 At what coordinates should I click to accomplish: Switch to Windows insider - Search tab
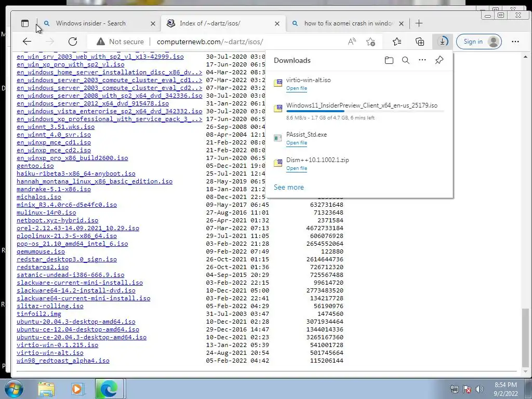90,23
